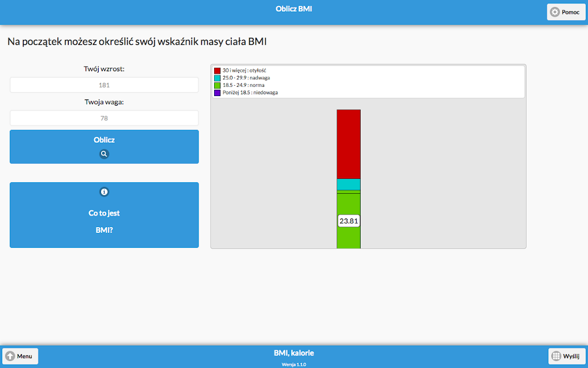Open the bottom Menu button
The image size is (588, 368).
tap(20, 356)
